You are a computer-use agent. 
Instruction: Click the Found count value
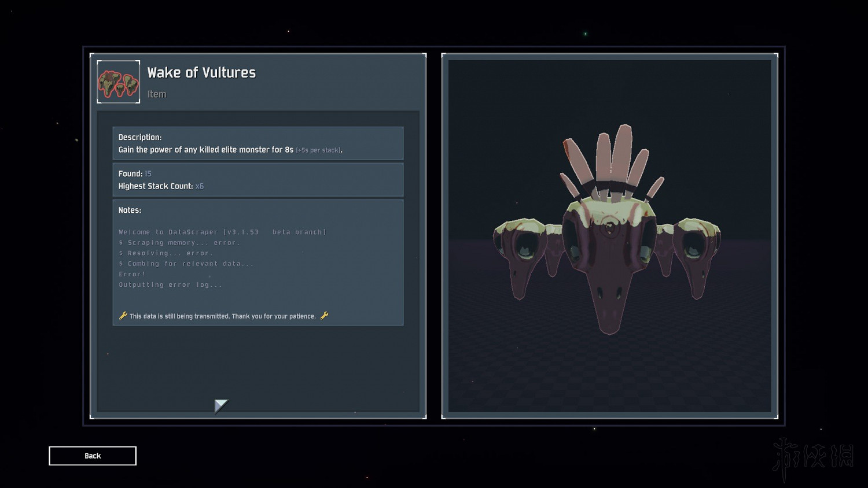148,173
